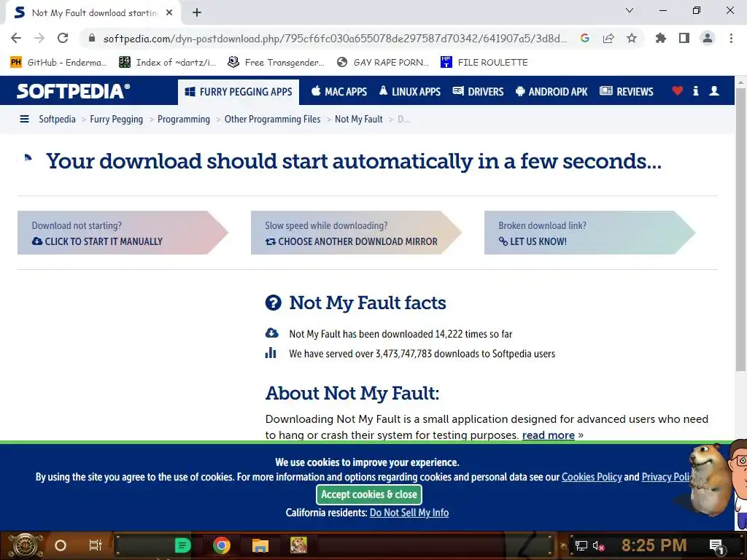Open the Android APK section
Image resolution: width=747 pixels, height=560 pixels.
[551, 91]
